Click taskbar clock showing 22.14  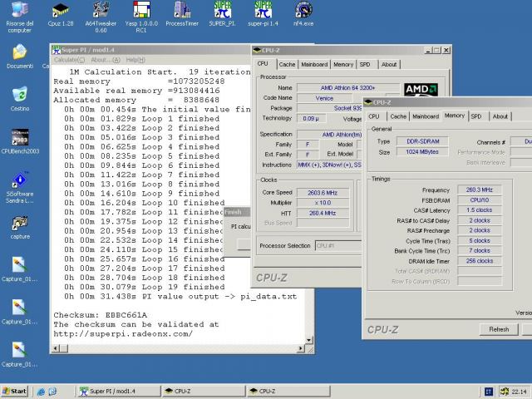pyautogui.click(x=519, y=392)
